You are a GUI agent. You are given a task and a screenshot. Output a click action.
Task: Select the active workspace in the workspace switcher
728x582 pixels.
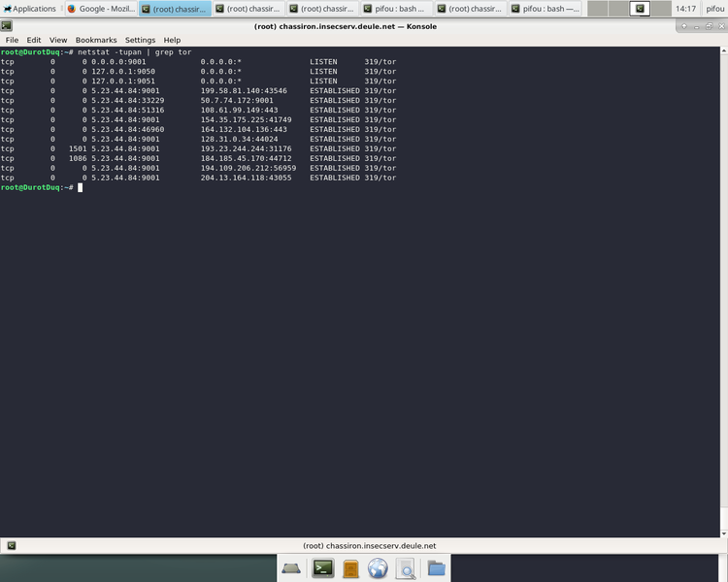pos(640,9)
